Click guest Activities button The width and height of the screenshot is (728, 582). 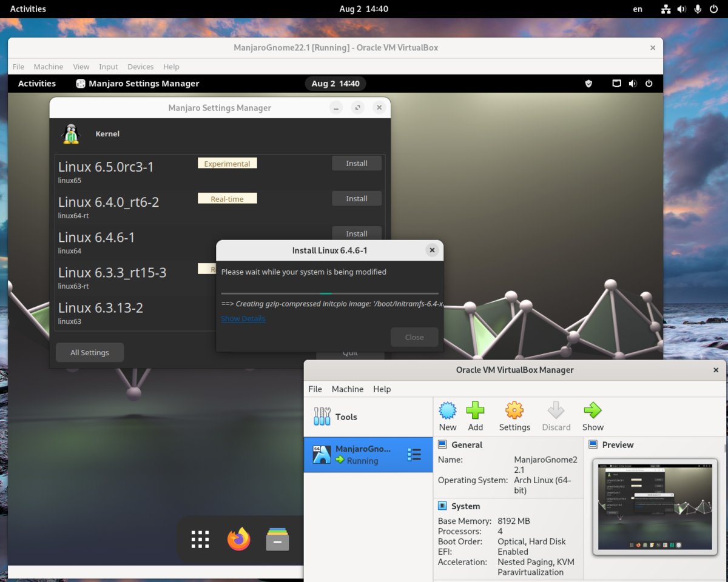point(37,84)
